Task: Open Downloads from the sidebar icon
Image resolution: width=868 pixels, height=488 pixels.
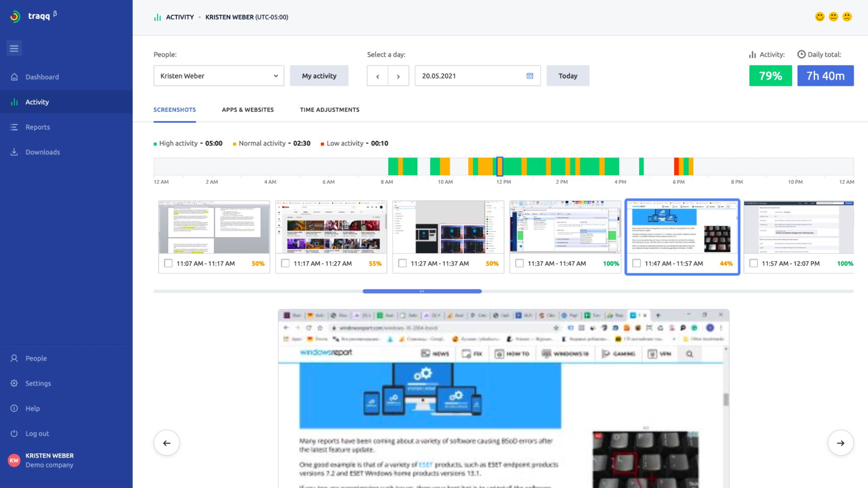Action: click(14, 152)
